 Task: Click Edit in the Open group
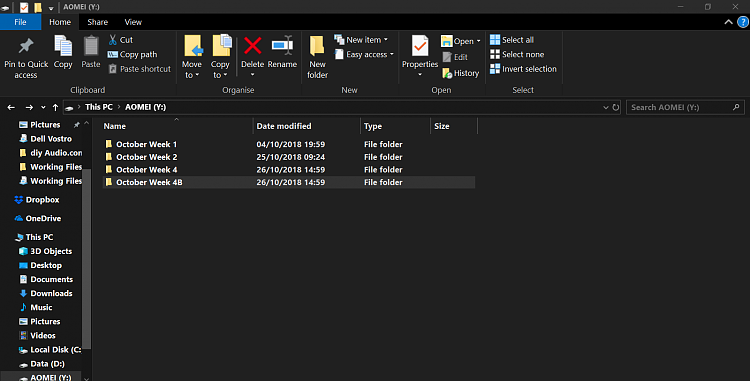455,57
